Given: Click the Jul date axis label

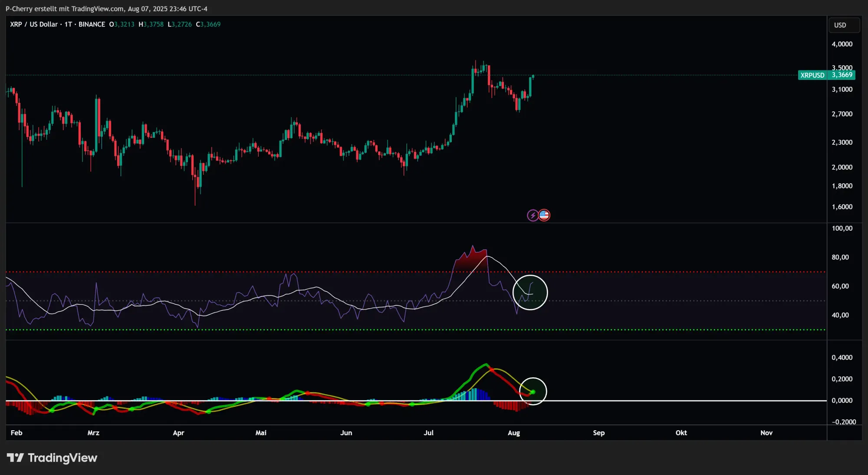Looking at the screenshot, I should [x=428, y=433].
